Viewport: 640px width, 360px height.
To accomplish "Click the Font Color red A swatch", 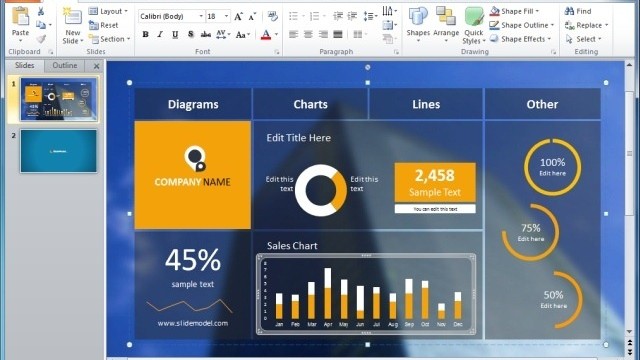I will [x=266, y=35].
